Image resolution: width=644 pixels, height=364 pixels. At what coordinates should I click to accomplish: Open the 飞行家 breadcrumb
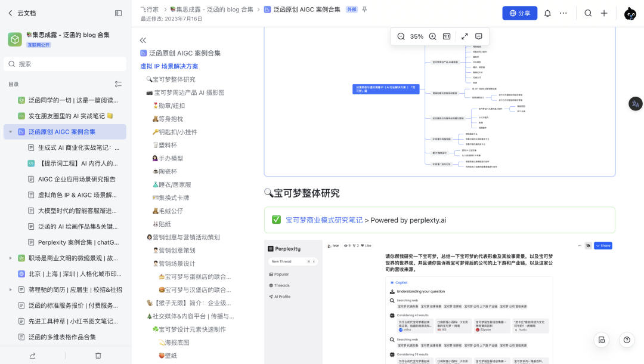[x=150, y=10]
